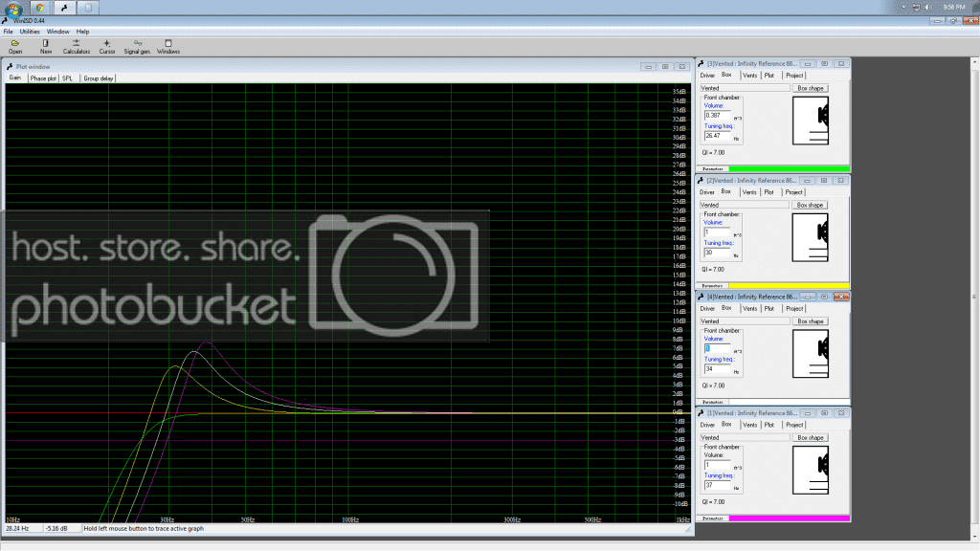Viewport: 980px width, 551px height.
Task: Click Volume field showing 0.387
Action: click(x=717, y=116)
